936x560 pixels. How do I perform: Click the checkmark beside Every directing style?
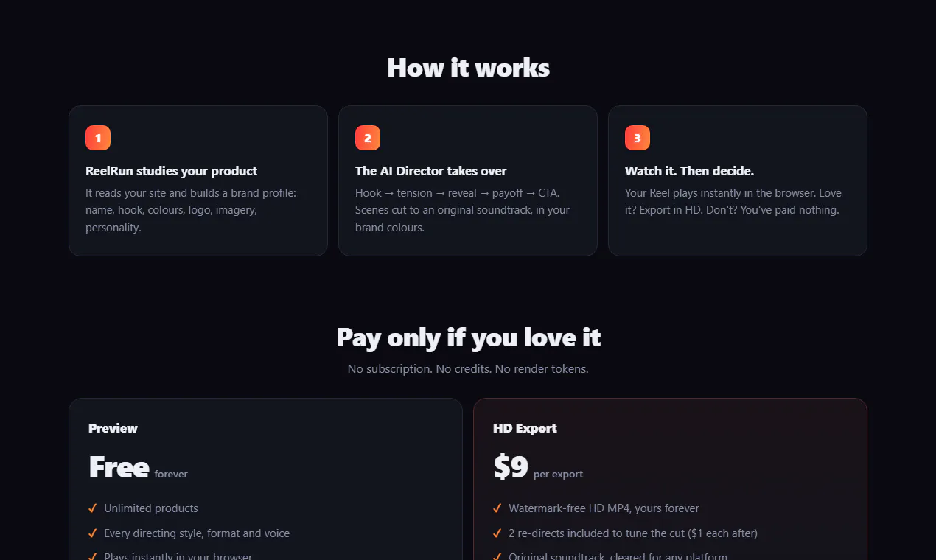(93, 533)
